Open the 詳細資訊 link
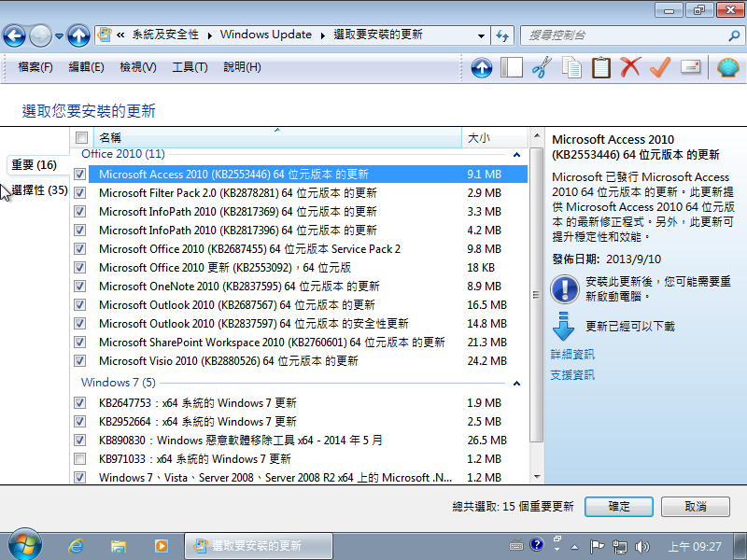Screen dimensions: 747x560 (x=572, y=355)
